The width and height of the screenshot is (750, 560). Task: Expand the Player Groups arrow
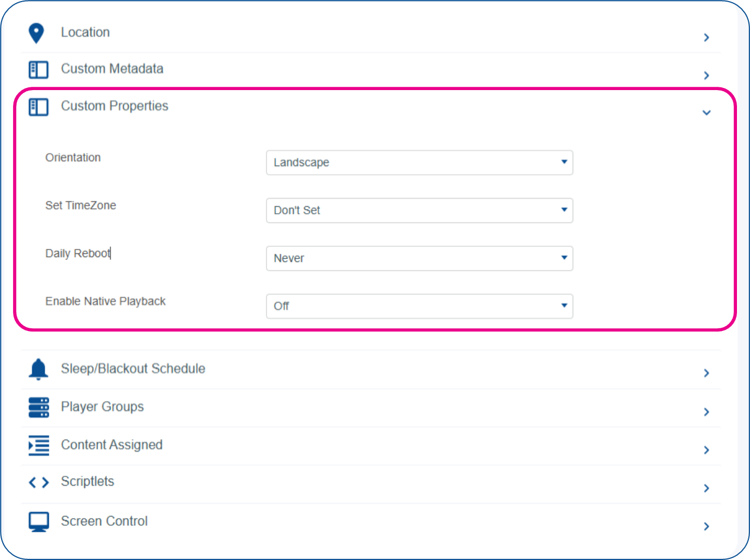tap(707, 412)
